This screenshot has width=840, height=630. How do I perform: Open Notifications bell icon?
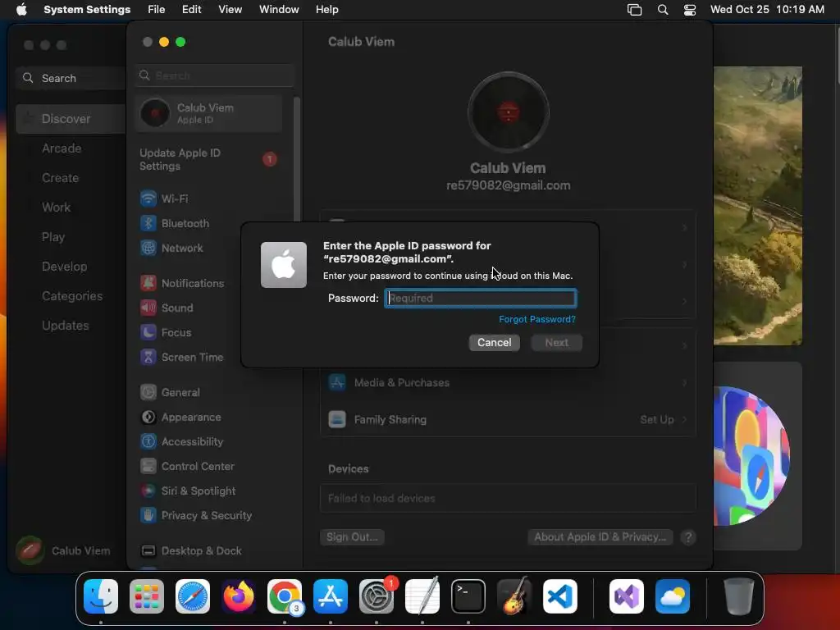pos(148,283)
